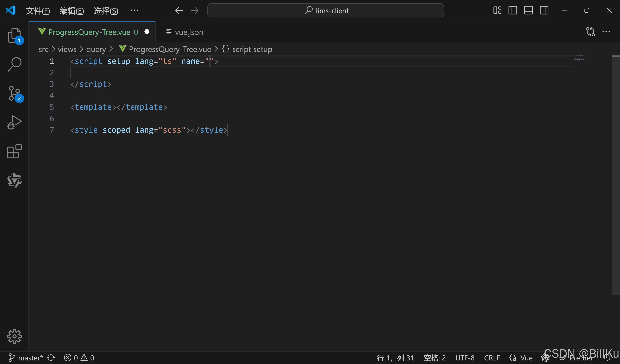Toggle the bottom panel layout button
The image size is (620, 364).
[528, 10]
